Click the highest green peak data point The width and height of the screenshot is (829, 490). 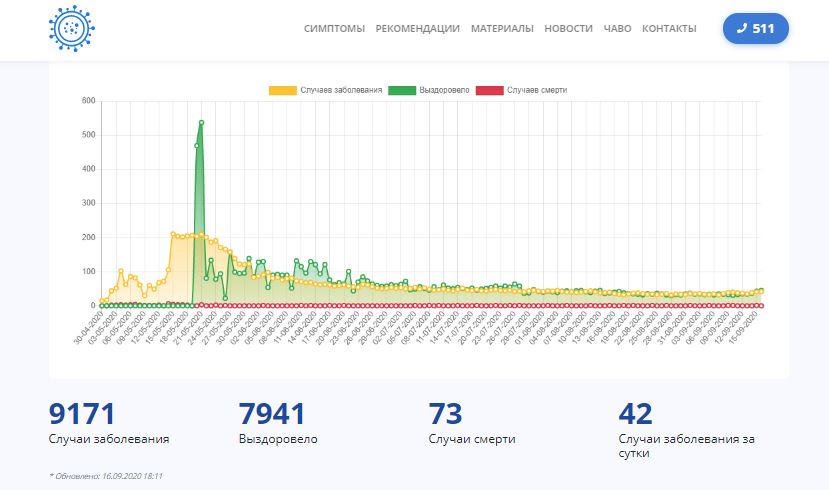point(201,123)
